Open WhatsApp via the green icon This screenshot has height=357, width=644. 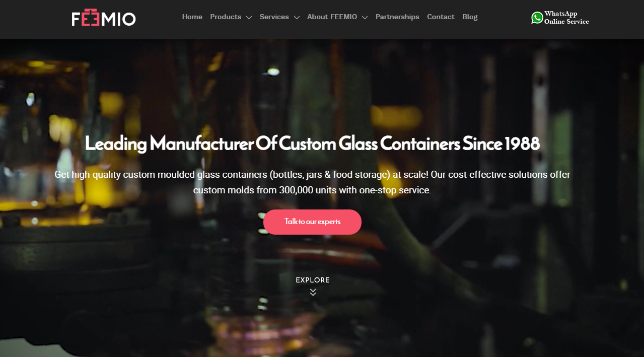point(537,18)
